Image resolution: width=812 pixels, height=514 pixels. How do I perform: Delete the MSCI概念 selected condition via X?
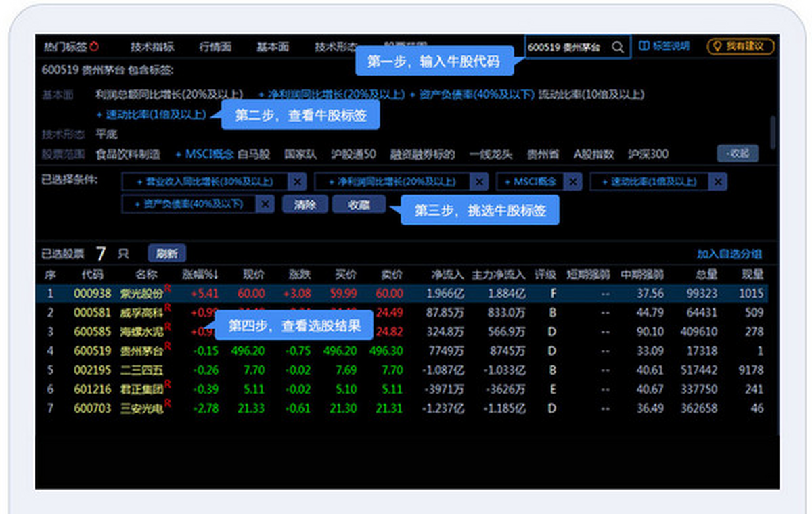coord(572,181)
